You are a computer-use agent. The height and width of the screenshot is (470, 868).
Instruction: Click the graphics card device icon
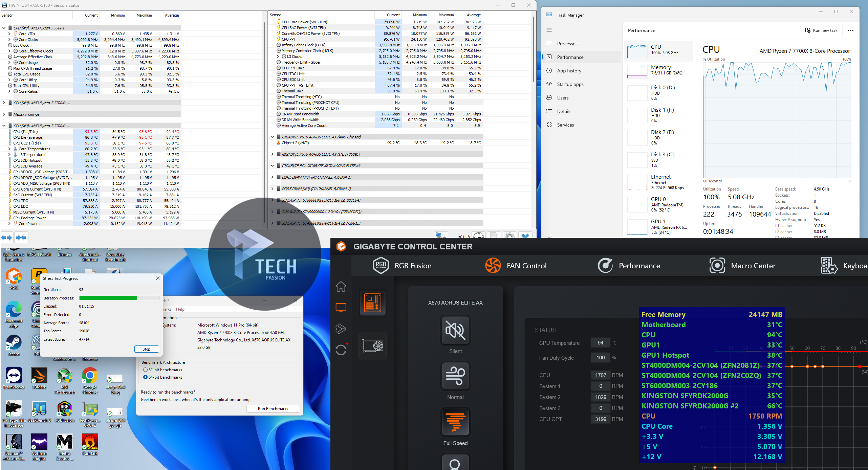tap(372, 345)
